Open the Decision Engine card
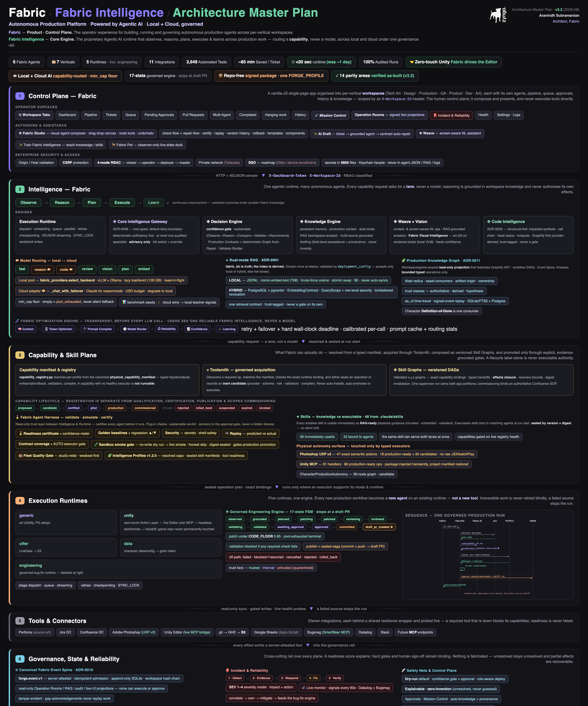Image resolution: width=588 pixels, height=706 pixels. 248,235
